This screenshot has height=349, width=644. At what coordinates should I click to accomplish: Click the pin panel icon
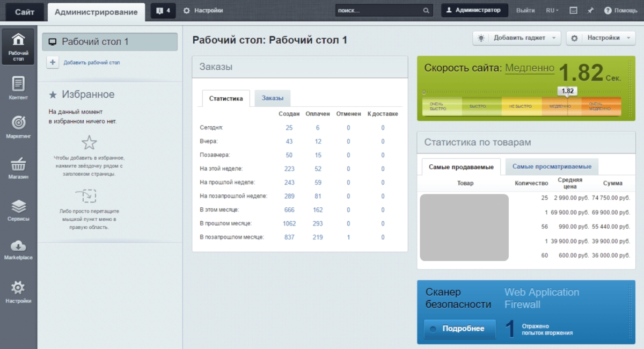tap(590, 10)
